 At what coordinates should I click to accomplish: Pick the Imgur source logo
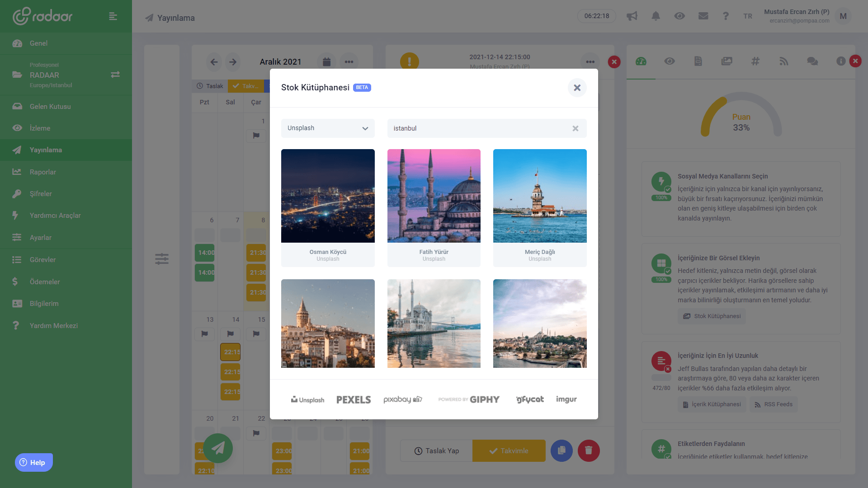pyautogui.click(x=566, y=399)
